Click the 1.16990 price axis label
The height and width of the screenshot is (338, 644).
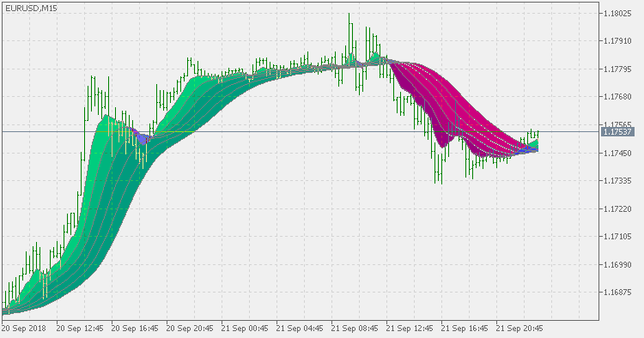(x=617, y=265)
